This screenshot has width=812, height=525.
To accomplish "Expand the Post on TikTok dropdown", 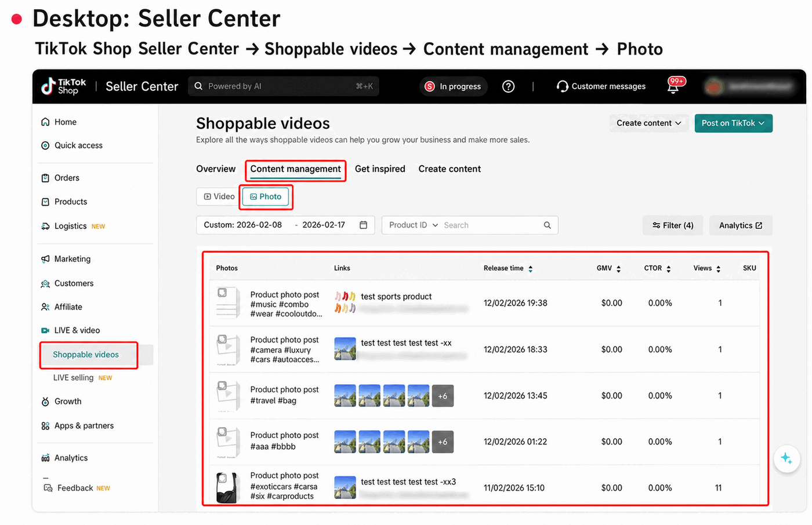I will tap(733, 123).
